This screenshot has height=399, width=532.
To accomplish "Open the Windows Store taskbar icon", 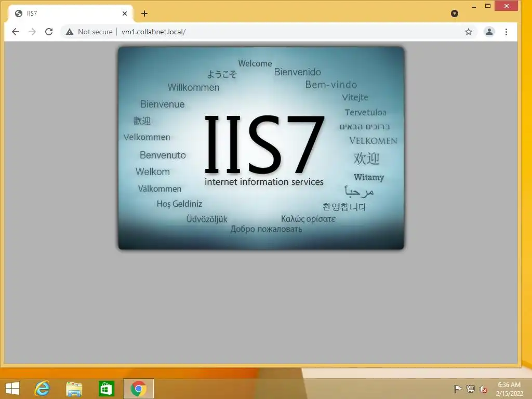I will [106, 389].
